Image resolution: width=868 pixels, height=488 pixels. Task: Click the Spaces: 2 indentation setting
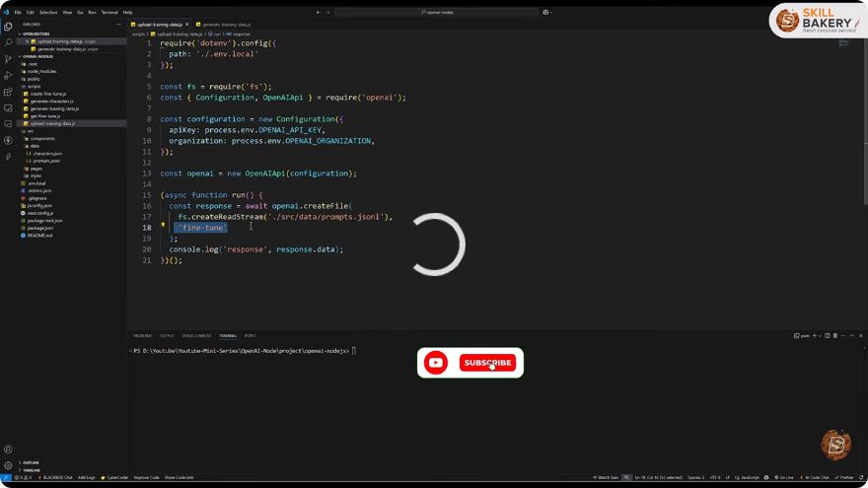pos(695,477)
